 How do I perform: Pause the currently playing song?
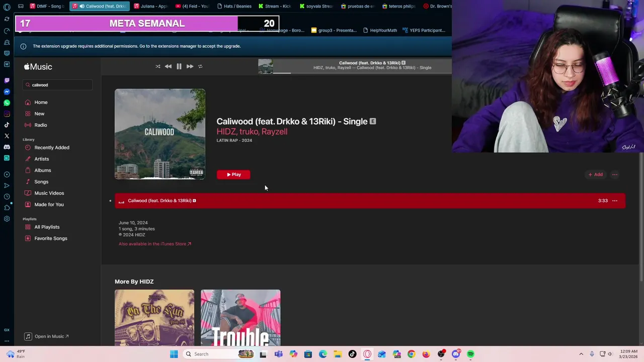[179, 66]
